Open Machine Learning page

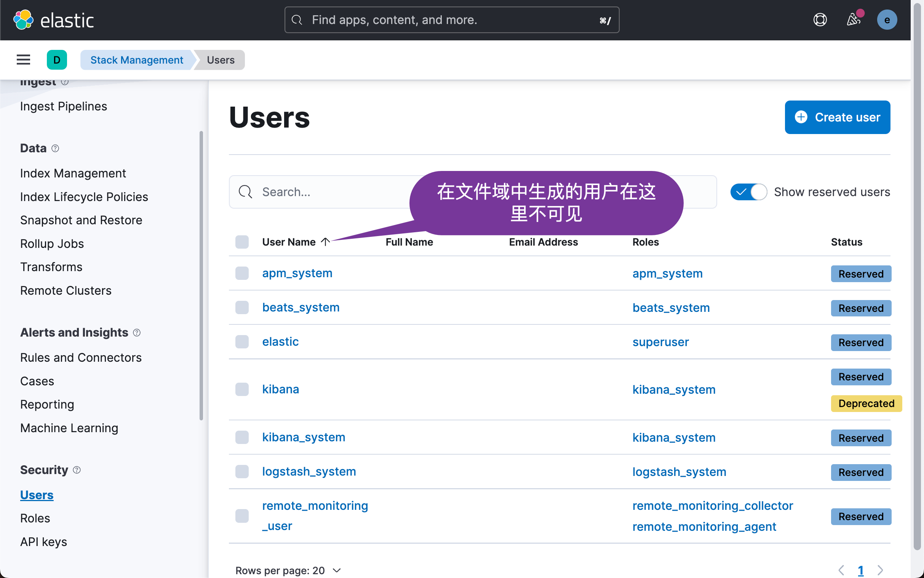tap(69, 428)
